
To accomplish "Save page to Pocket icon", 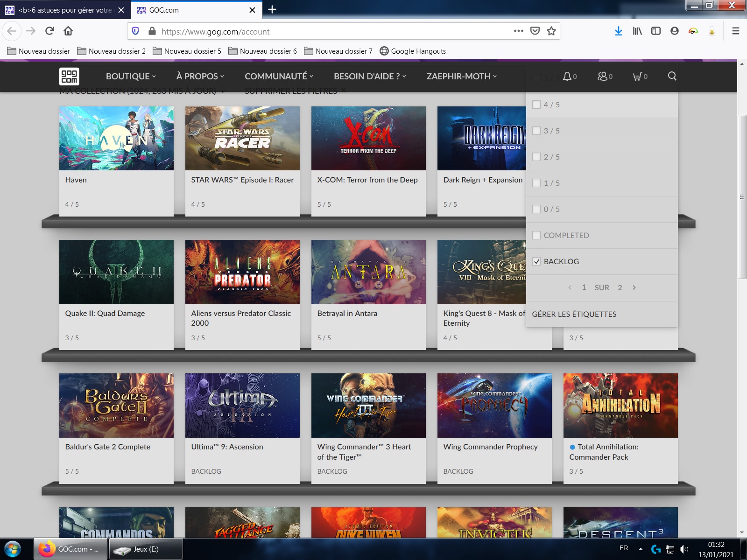I will coord(535,31).
